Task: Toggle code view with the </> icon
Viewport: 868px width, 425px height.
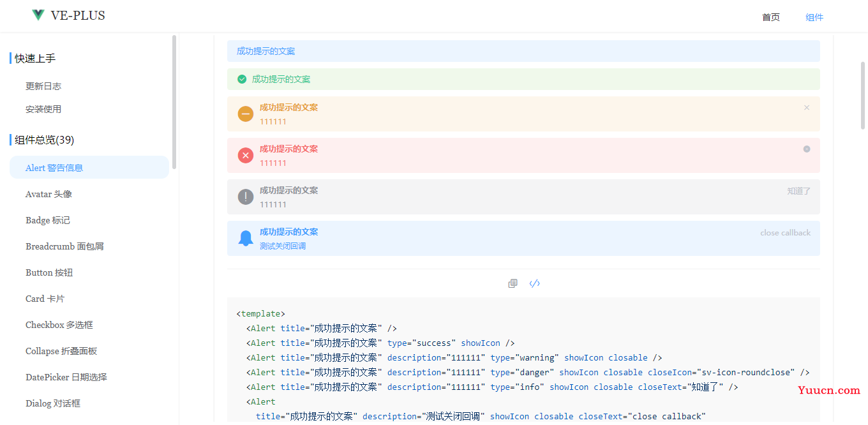Action: [535, 283]
